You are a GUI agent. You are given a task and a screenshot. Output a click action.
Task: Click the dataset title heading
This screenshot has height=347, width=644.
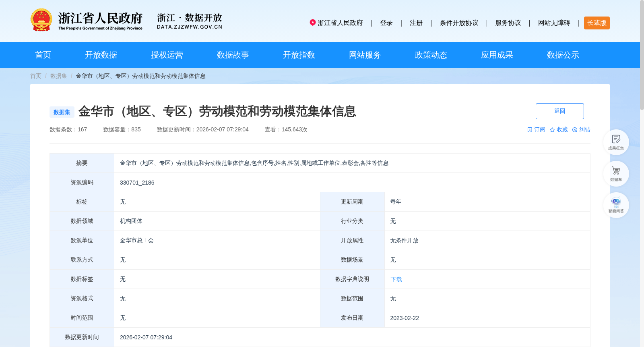click(217, 111)
